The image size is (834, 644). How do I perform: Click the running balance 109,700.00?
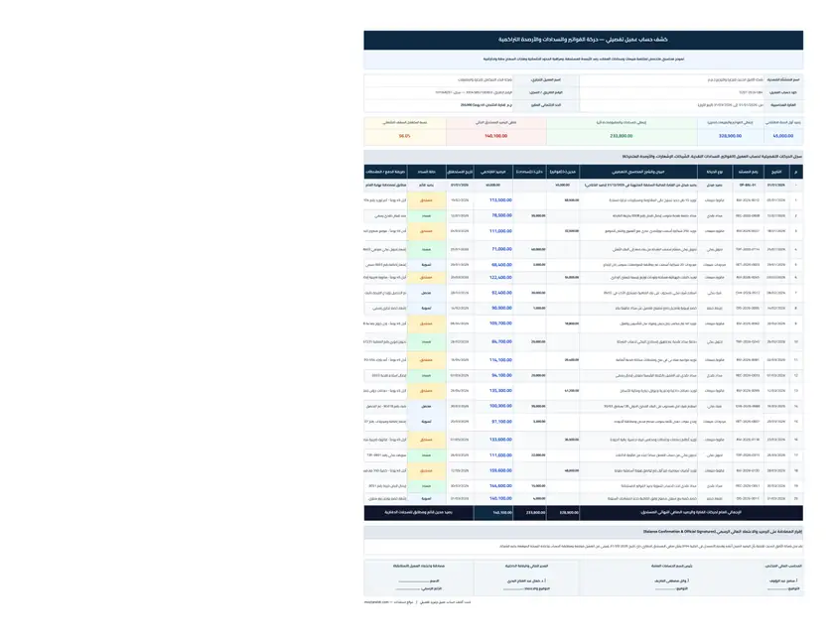500,323
